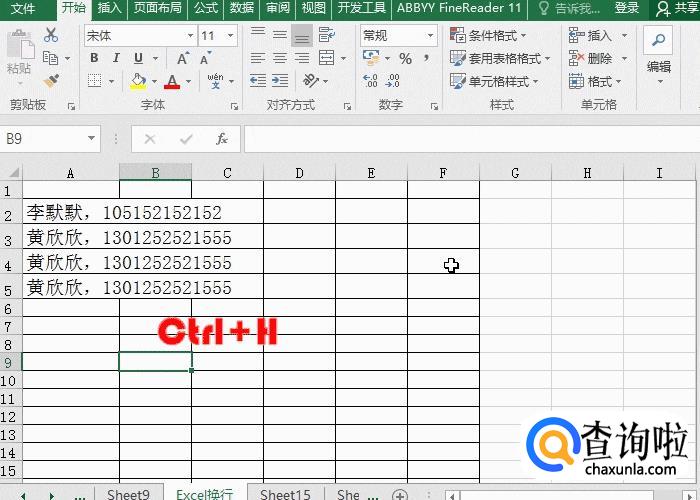Open the ABBYY FineReader 11 tab
This screenshot has height=500, width=700.
459,8
